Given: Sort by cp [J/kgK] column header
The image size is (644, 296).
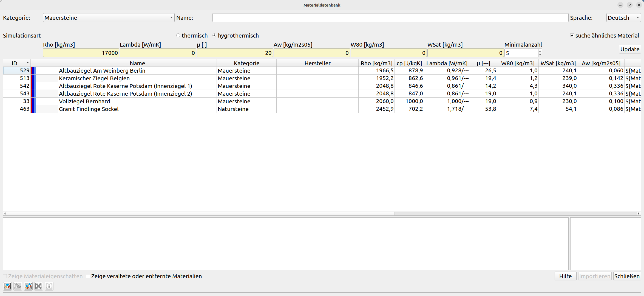Looking at the screenshot, I should [x=409, y=63].
